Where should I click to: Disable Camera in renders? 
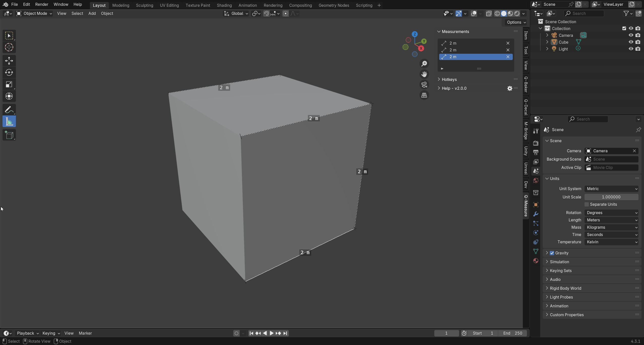[x=638, y=35]
